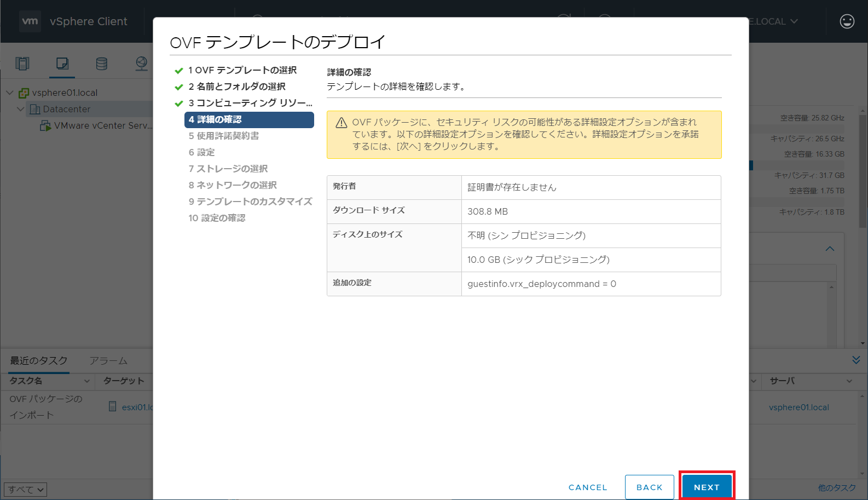Click the esxi01 host icon in tasks

113,406
